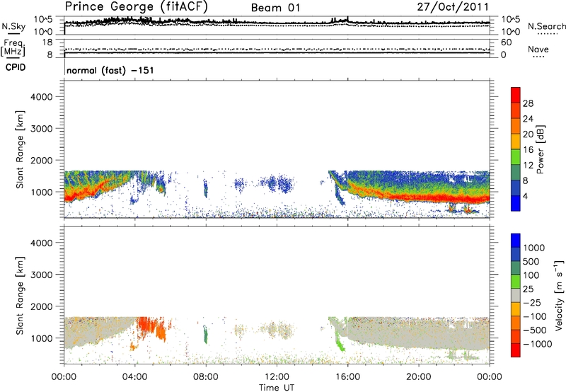
Task: Click the red top segment of Power colorbar
Action: 516,96
